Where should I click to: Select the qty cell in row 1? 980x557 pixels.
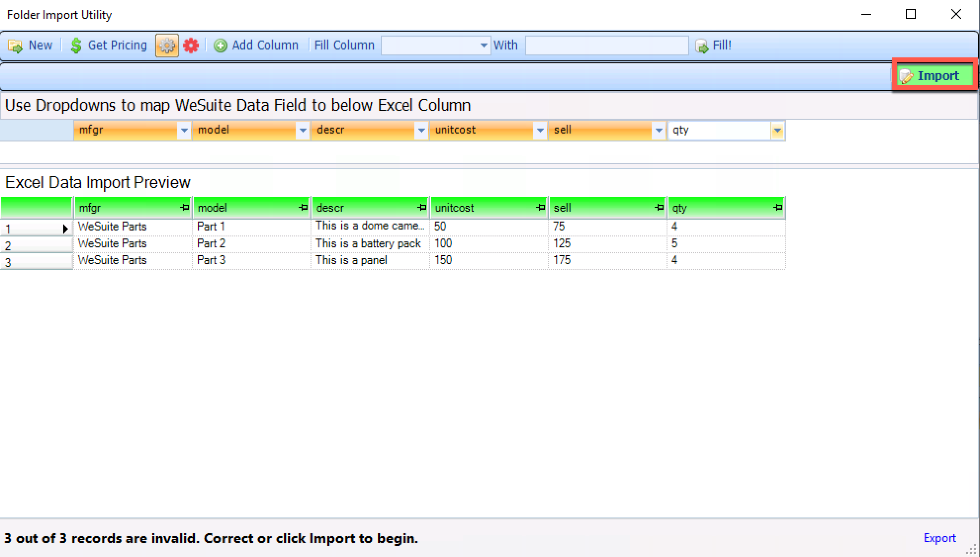726,227
